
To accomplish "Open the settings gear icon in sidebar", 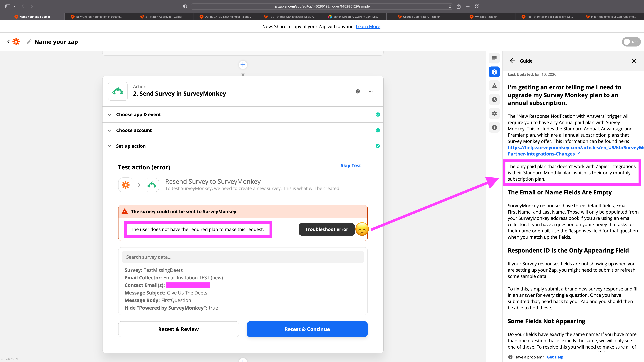I will click(x=494, y=113).
